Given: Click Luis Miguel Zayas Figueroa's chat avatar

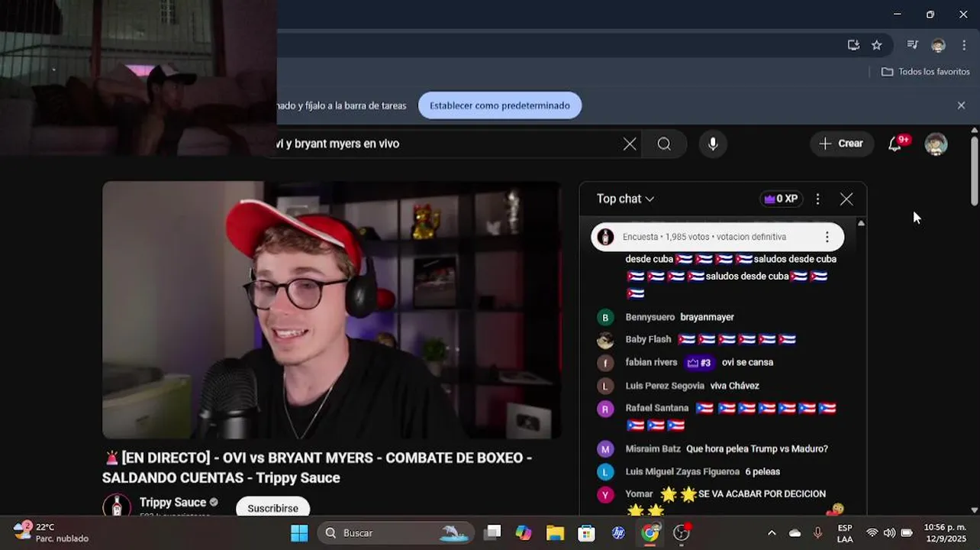Looking at the screenshot, I should [x=605, y=472].
